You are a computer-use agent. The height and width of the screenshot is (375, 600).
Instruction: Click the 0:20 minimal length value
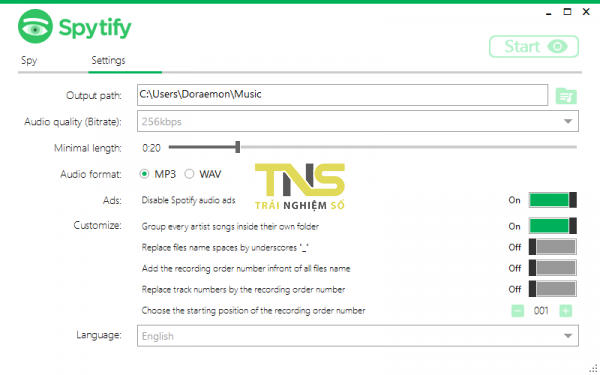tap(151, 148)
